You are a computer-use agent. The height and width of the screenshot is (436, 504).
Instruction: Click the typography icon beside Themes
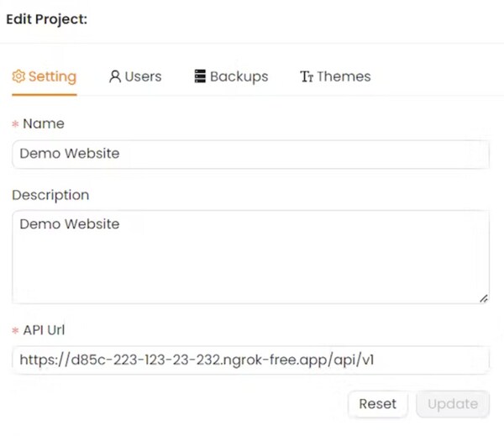[x=307, y=76]
